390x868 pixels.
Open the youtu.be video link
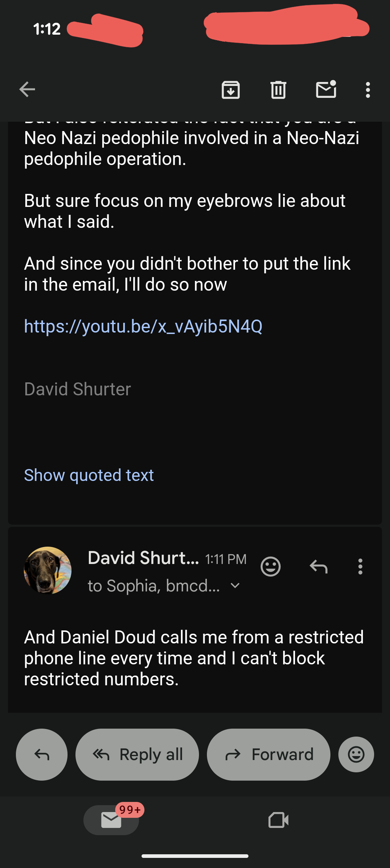[x=143, y=326]
